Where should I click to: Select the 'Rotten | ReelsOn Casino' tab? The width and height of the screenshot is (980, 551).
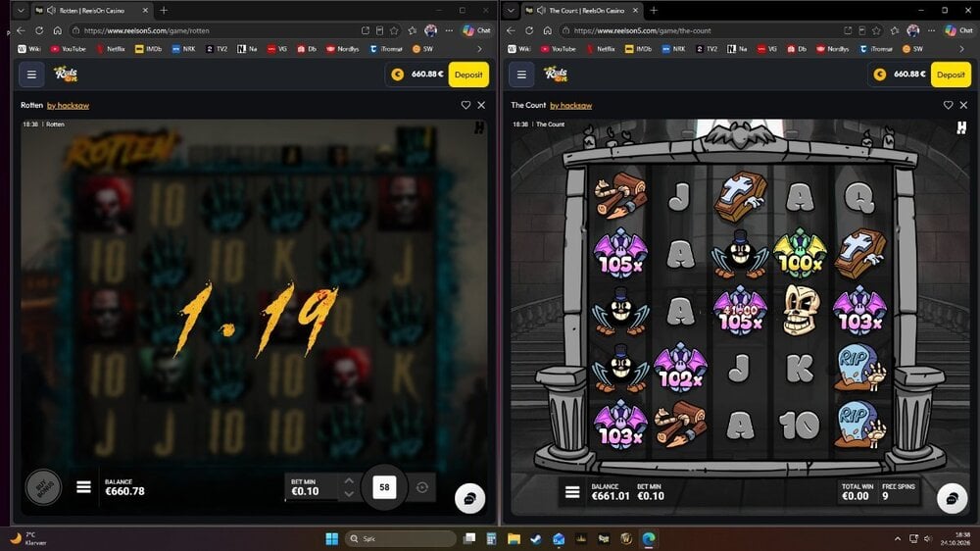click(x=92, y=11)
